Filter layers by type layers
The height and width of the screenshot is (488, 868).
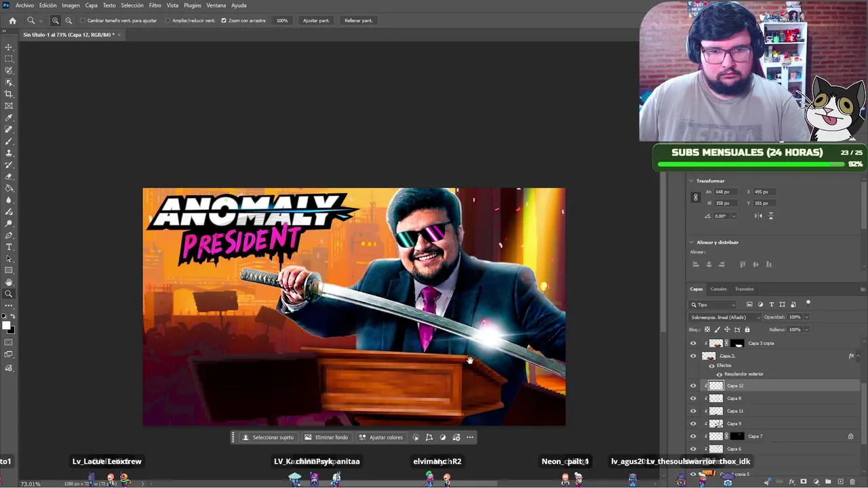point(771,305)
